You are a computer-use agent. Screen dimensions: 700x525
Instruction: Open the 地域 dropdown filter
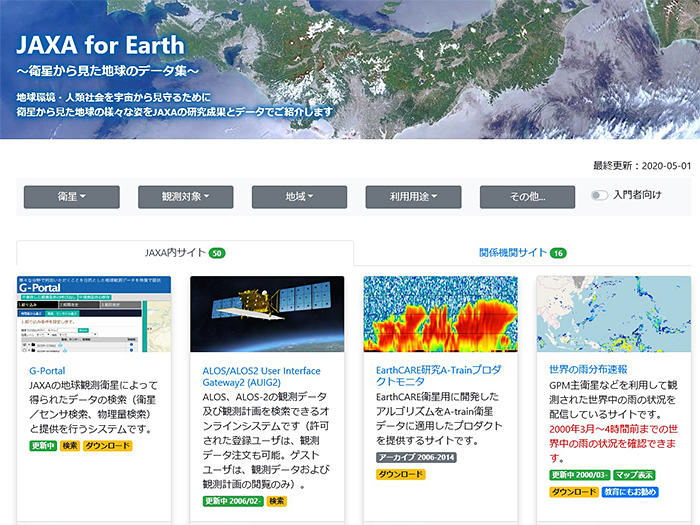point(299,197)
